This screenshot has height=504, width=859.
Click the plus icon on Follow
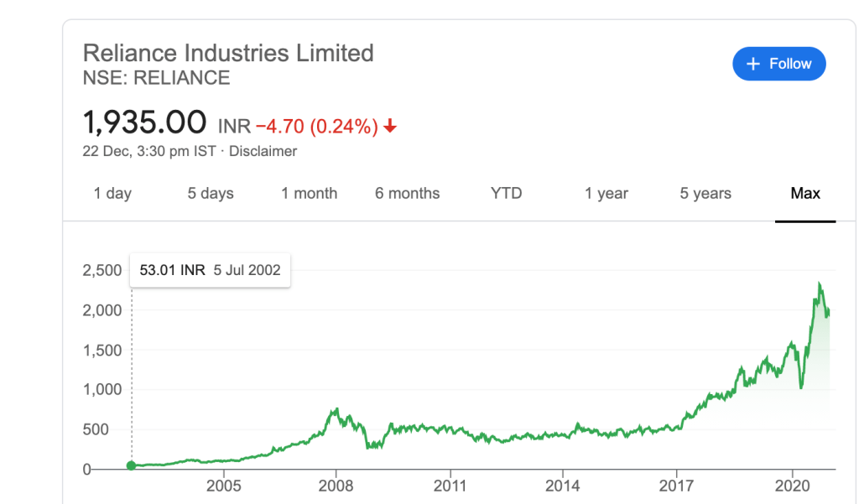click(x=752, y=64)
